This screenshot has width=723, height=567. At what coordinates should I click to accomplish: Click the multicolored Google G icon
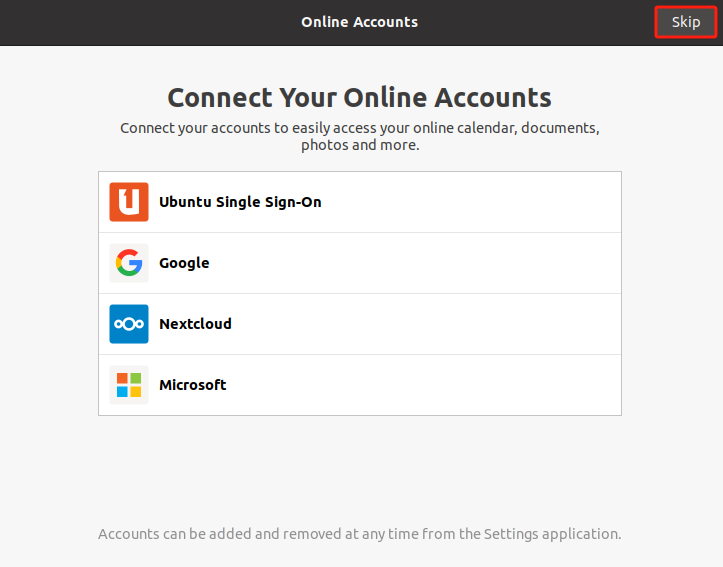129,263
